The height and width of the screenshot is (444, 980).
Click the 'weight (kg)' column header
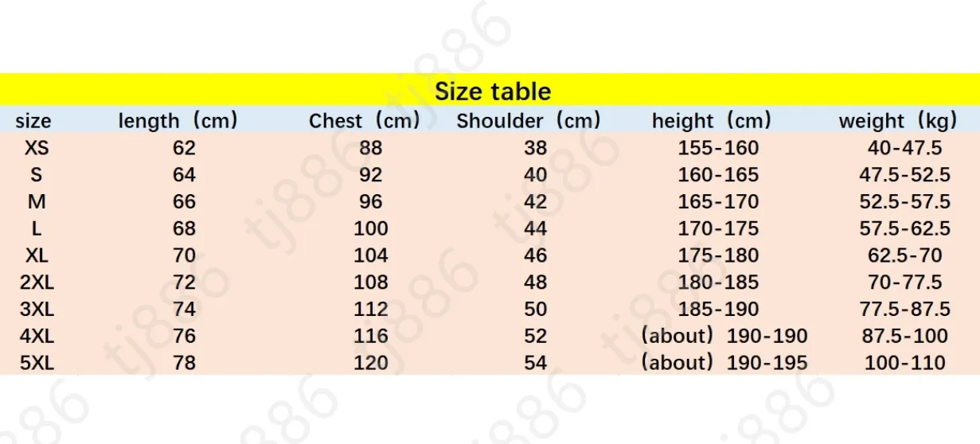click(x=898, y=121)
